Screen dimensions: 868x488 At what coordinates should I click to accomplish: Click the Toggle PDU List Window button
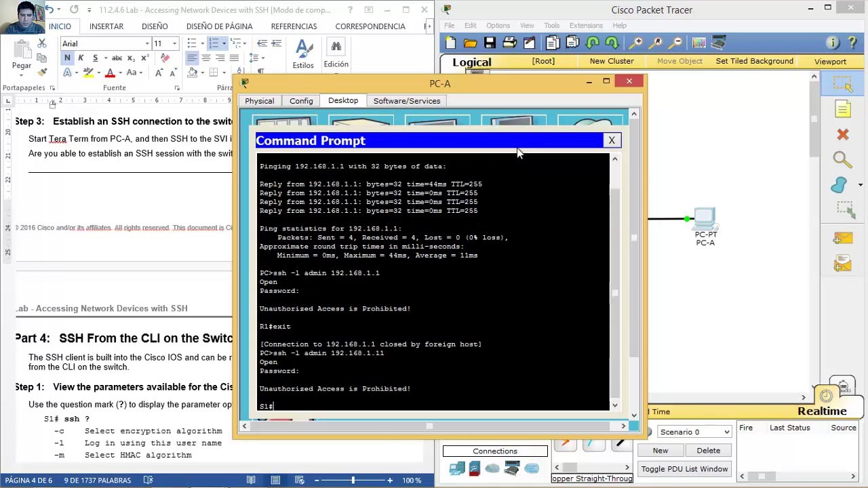coord(684,469)
